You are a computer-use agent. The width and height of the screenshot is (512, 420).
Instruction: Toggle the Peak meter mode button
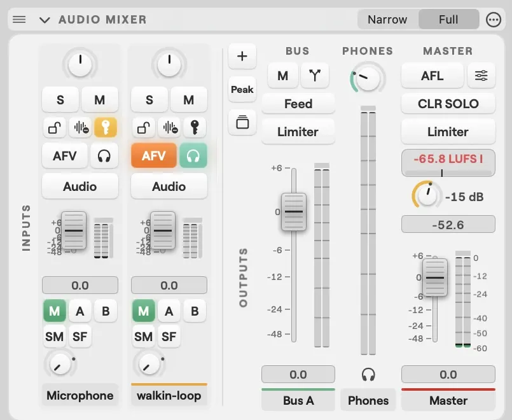(242, 89)
